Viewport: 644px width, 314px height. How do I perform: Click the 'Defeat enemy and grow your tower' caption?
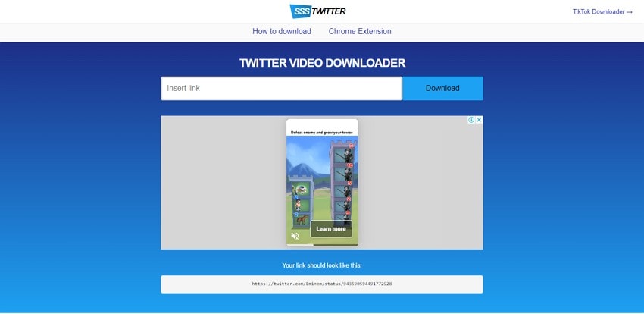click(x=322, y=133)
